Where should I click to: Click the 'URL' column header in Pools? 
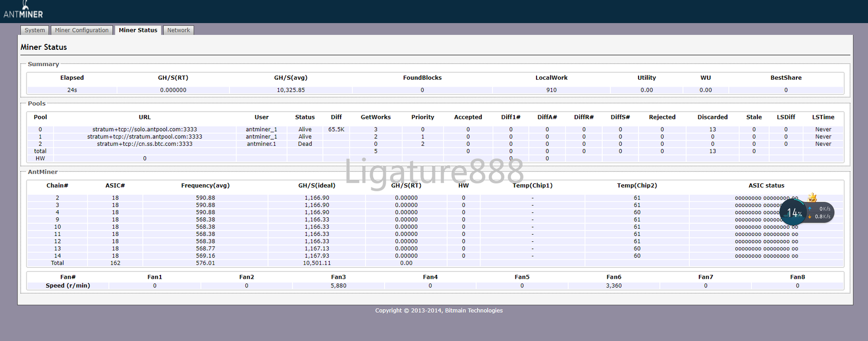coord(145,117)
